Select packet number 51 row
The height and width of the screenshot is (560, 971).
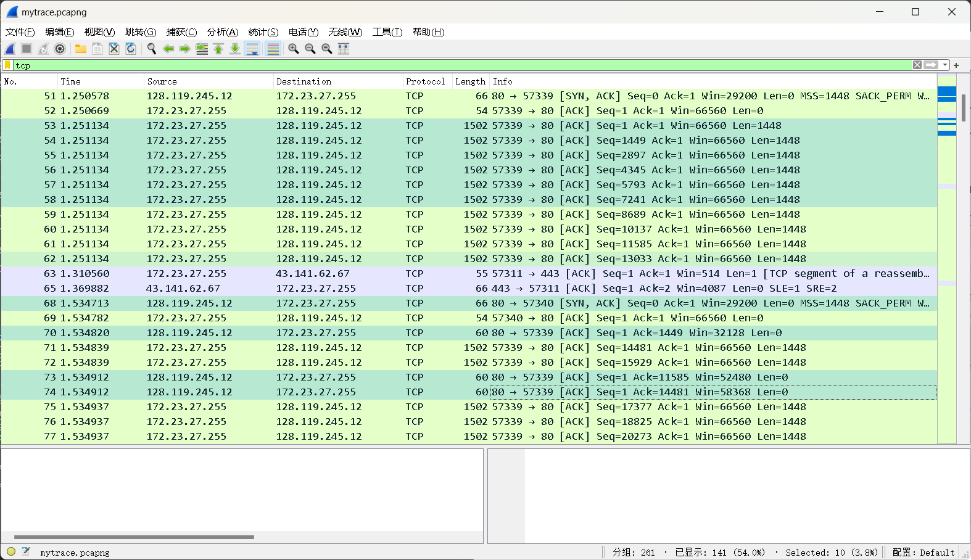coord(469,96)
